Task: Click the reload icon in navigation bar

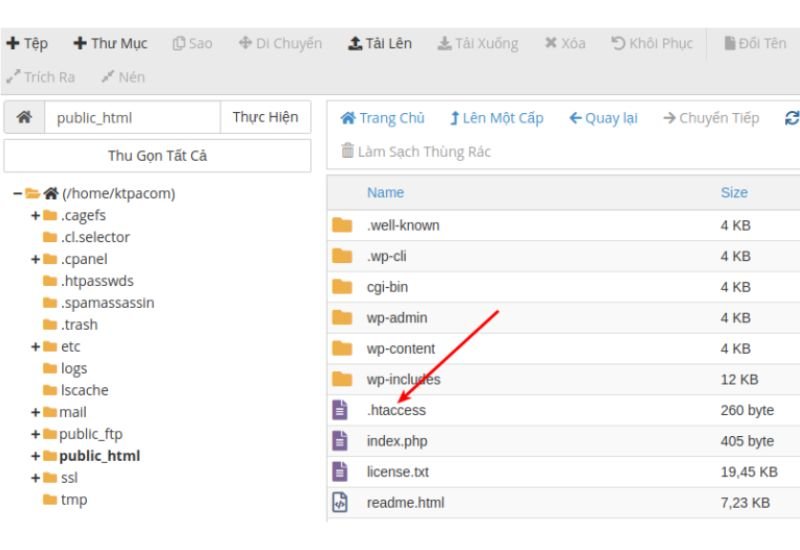Action: pyautogui.click(x=792, y=118)
